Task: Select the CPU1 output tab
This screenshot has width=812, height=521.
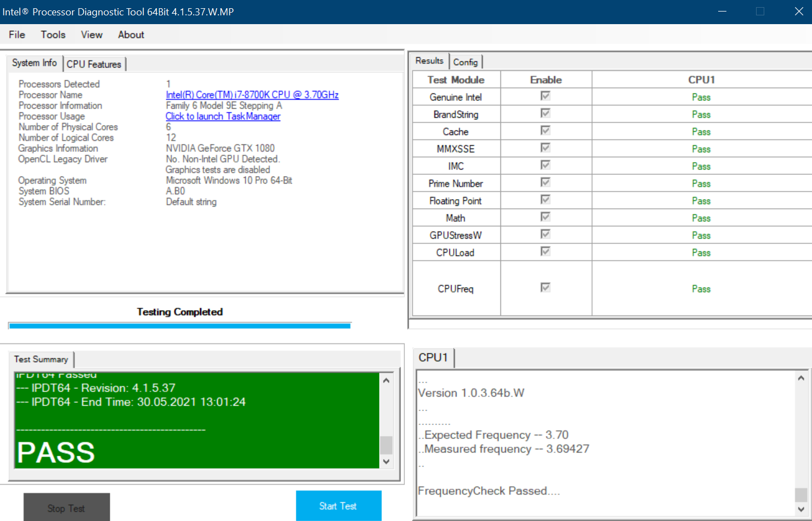Action: [433, 358]
